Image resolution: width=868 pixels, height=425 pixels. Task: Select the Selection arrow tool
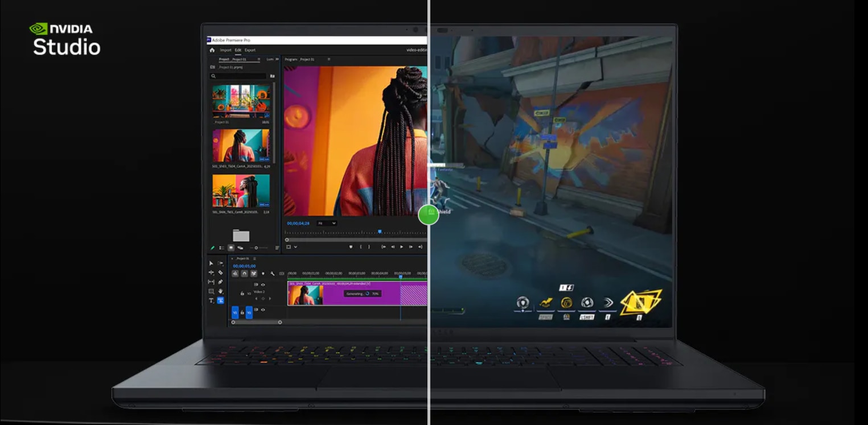pyautogui.click(x=211, y=263)
